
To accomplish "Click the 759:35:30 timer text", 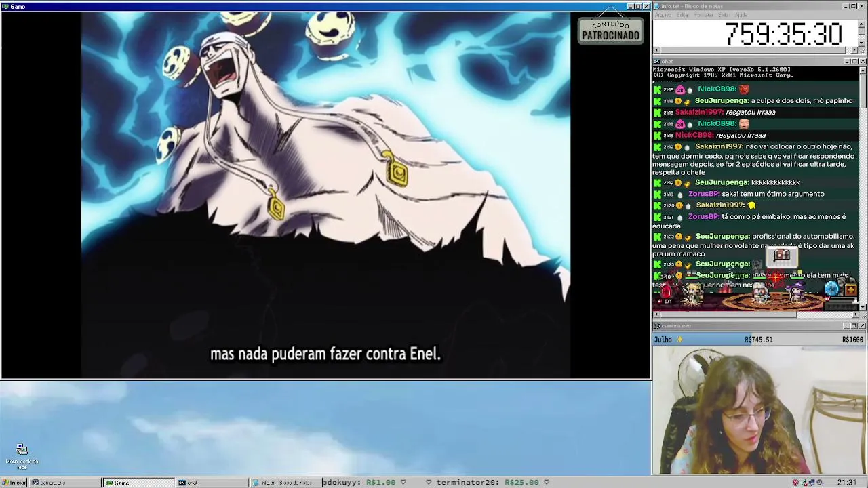I will (783, 34).
